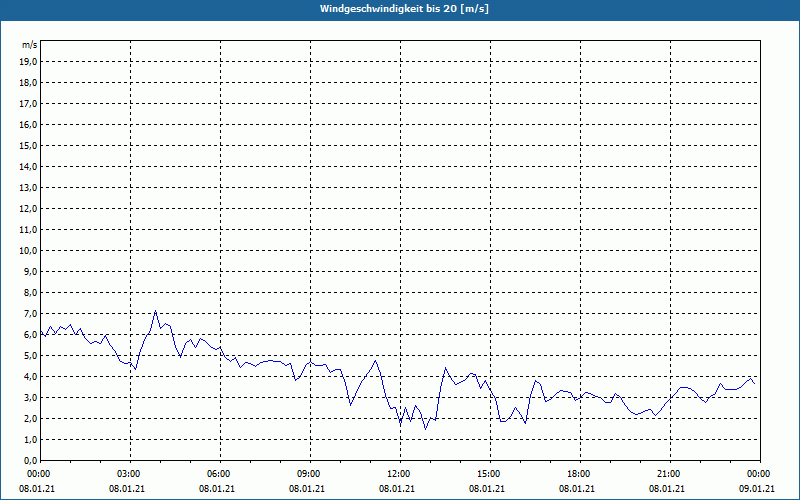Click the chart title "Windgeschwindigkeit bis 20 [m/s]"

tap(404, 9)
